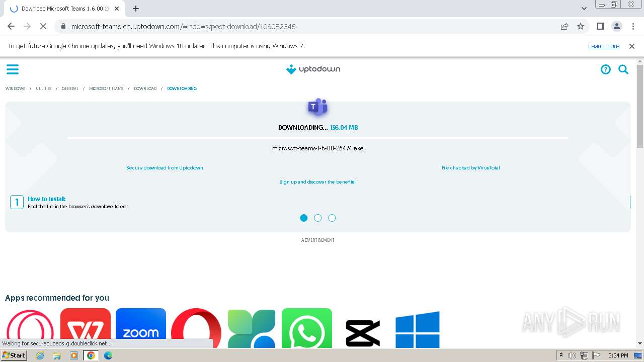Click the microsoft-teams-1-6-00-26474.exe filename
This screenshot has height=362, width=644.
[x=318, y=148]
